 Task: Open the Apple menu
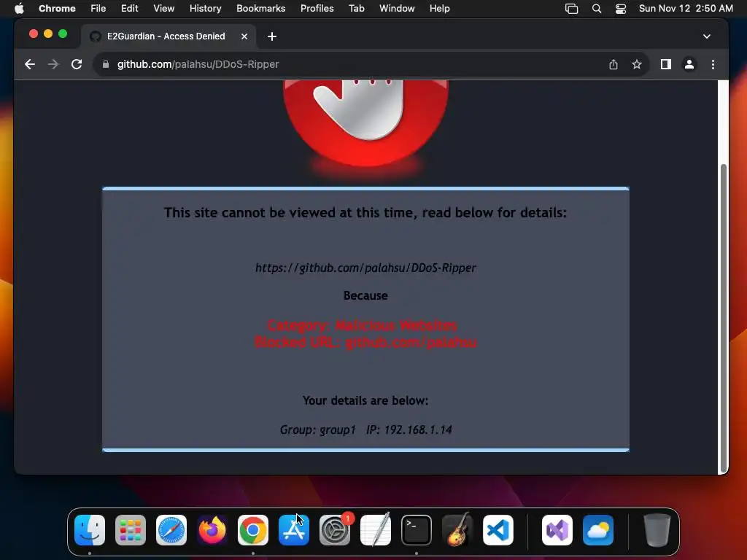pyautogui.click(x=19, y=9)
